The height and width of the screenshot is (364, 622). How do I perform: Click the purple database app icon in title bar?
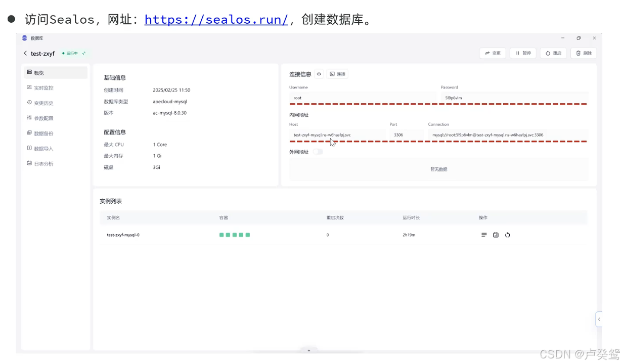point(25,38)
